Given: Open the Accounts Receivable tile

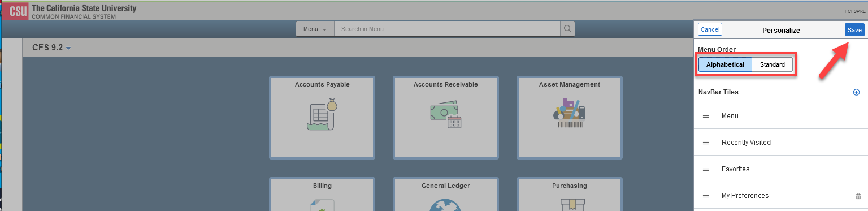Looking at the screenshot, I should pyautogui.click(x=445, y=118).
